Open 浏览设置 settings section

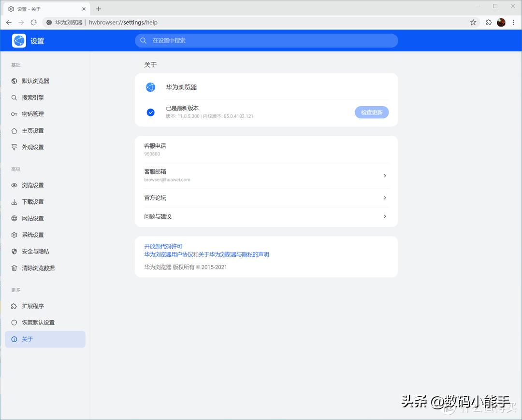[45, 185]
